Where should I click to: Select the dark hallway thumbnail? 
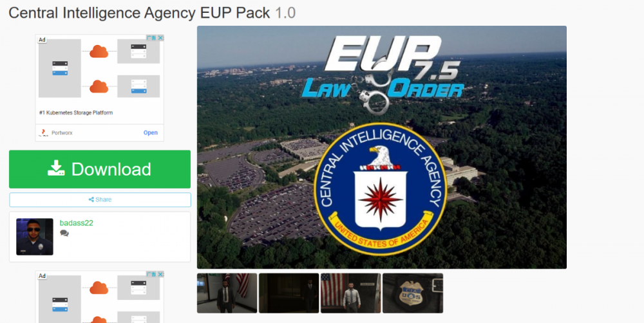point(289,293)
